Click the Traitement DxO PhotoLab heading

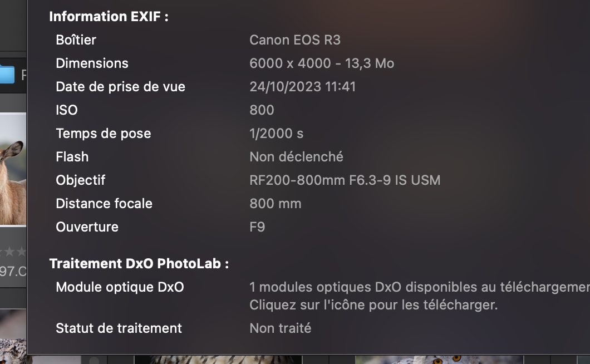(x=139, y=264)
